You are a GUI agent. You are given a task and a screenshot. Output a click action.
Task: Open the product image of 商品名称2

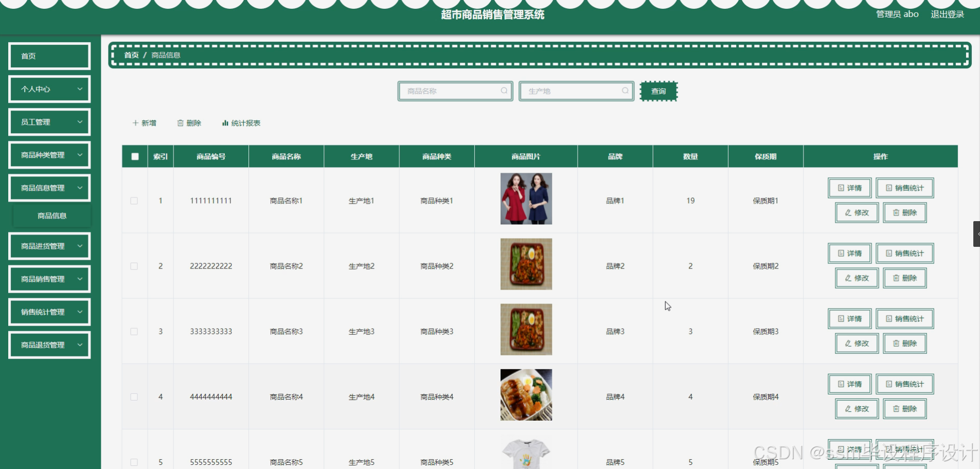pyautogui.click(x=526, y=264)
